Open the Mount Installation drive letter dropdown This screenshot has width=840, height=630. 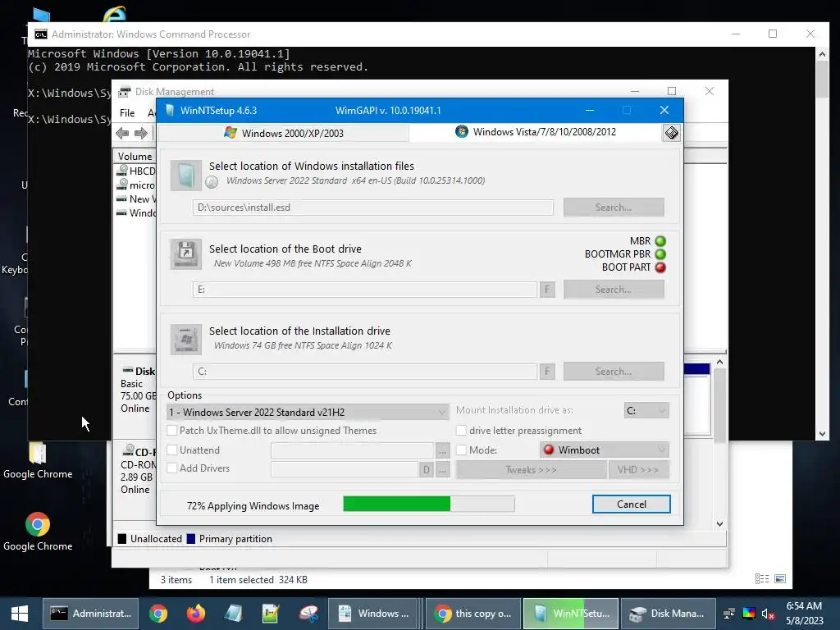pyautogui.click(x=646, y=410)
